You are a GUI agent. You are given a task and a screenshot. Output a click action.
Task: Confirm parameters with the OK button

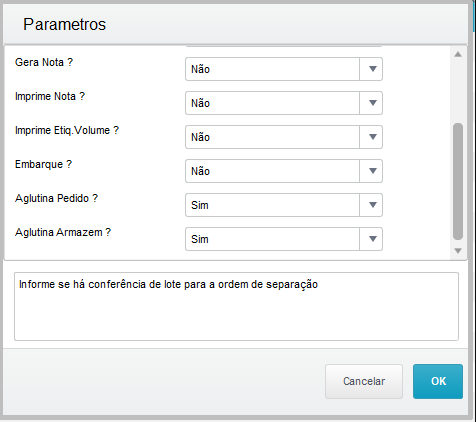pyautogui.click(x=438, y=381)
